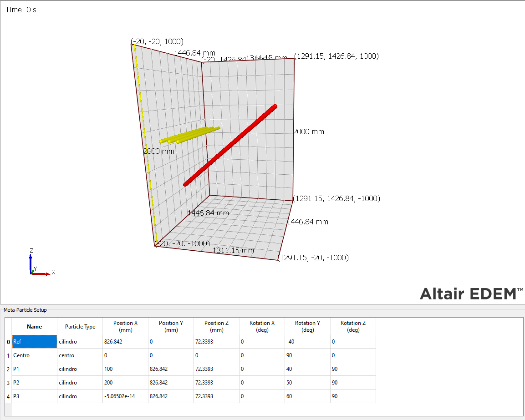
Task: Click Rotation Y value 40 in P1 row
Action: (308, 369)
